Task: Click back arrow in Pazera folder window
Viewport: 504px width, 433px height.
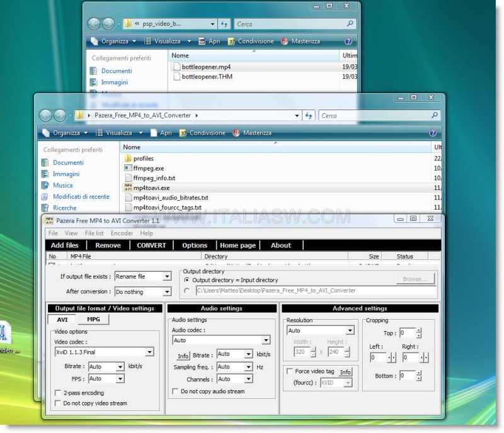Action: [45, 115]
